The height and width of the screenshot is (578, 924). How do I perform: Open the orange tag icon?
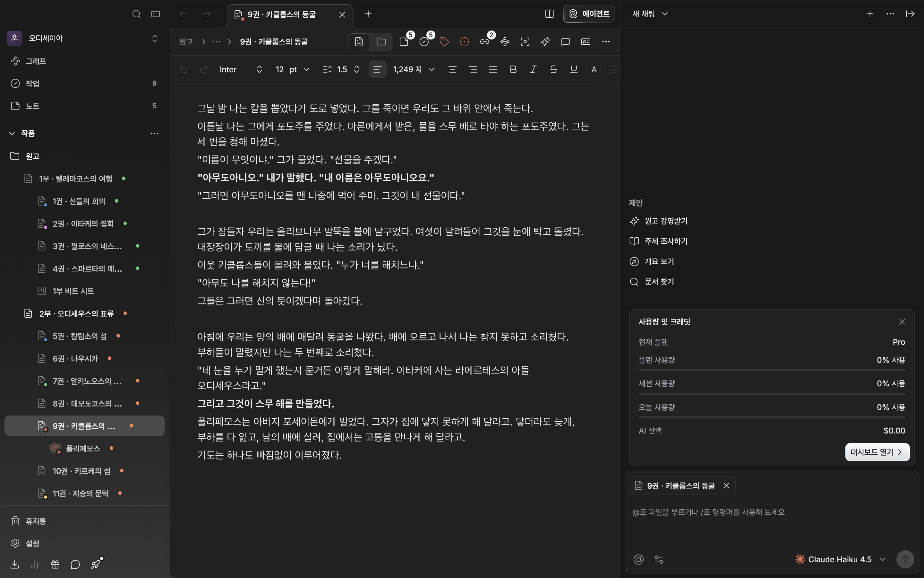tap(444, 42)
